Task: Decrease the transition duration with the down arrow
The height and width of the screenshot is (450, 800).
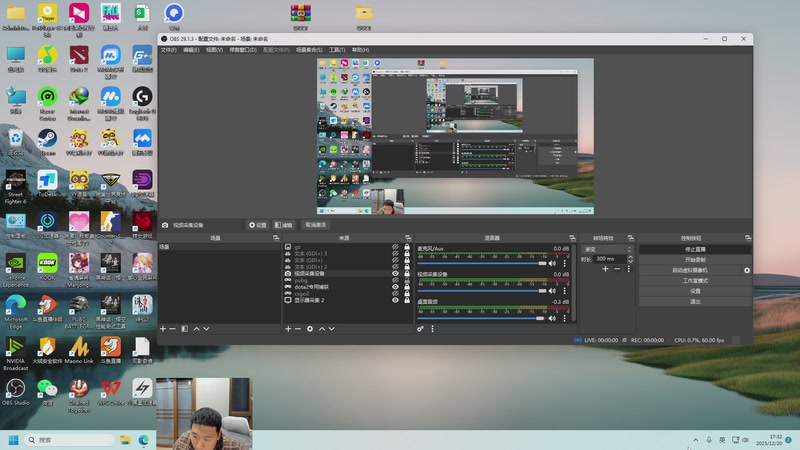Action: [x=630, y=261]
